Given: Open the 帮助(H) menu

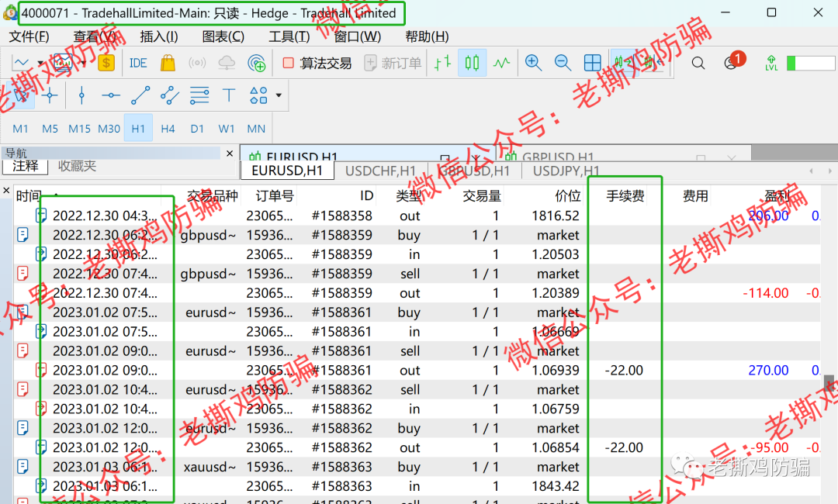Looking at the screenshot, I should 427,37.
